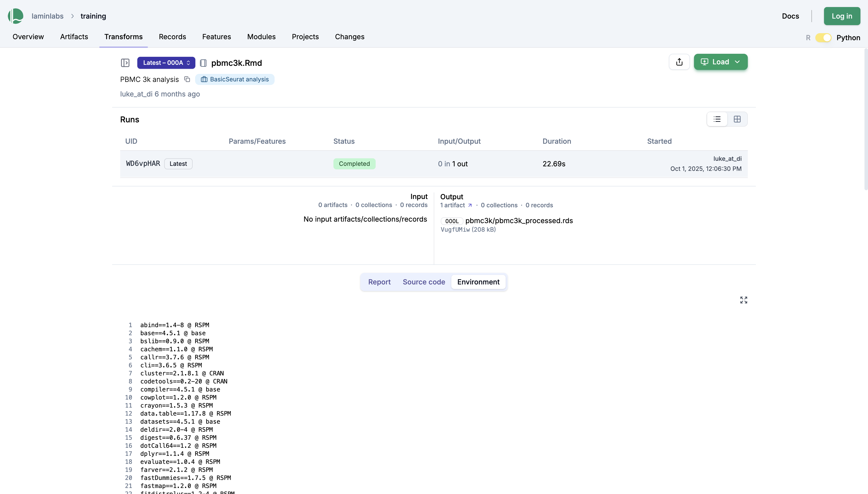The width and height of the screenshot is (868, 494).
Task: Click the share/export icon button
Action: click(679, 62)
